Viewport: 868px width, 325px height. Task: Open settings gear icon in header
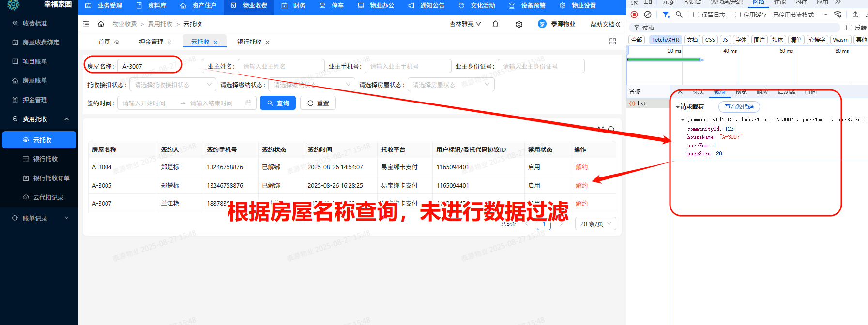click(519, 24)
